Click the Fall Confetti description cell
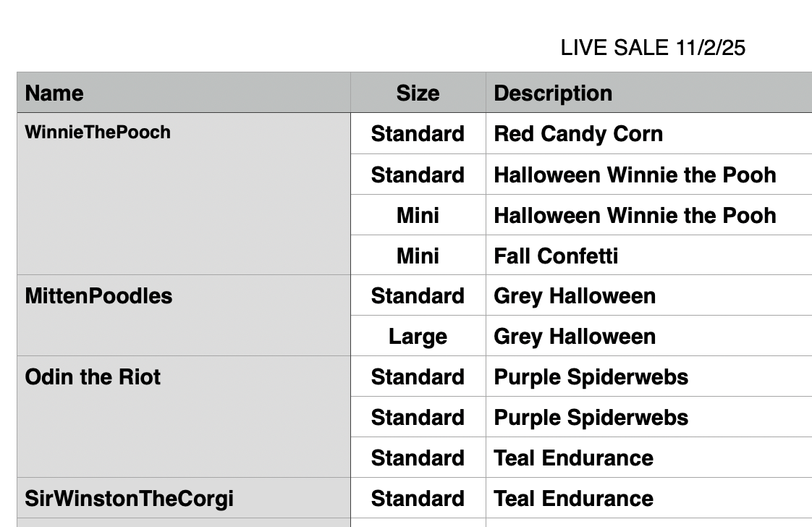The height and width of the screenshot is (527, 812). [556, 256]
